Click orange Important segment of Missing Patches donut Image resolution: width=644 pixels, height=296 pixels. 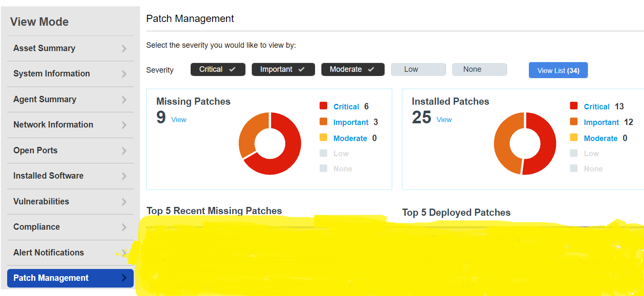click(249, 133)
